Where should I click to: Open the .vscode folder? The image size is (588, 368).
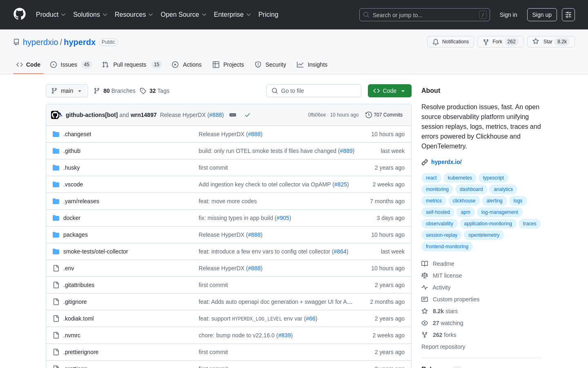pyautogui.click(x=73, y=184)
